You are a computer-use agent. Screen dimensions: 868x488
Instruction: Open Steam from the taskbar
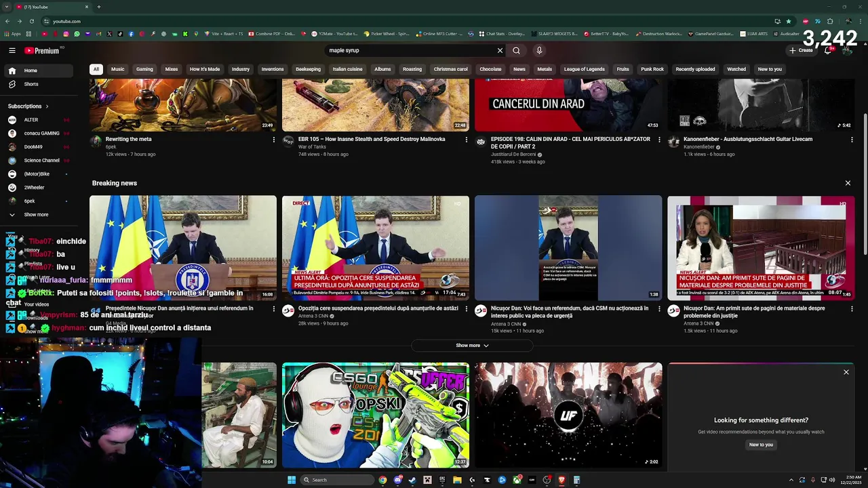412,480
